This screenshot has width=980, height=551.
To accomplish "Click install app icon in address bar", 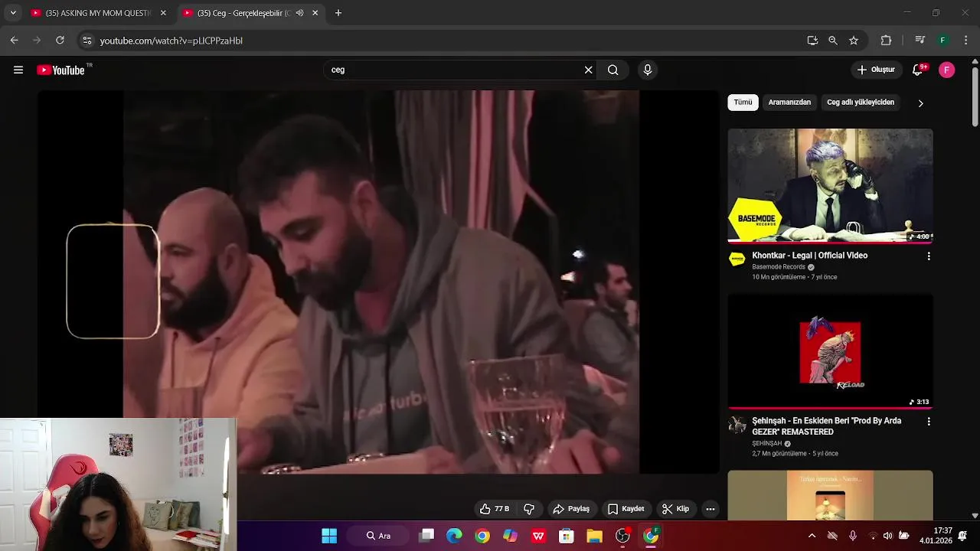I will 812,41.
